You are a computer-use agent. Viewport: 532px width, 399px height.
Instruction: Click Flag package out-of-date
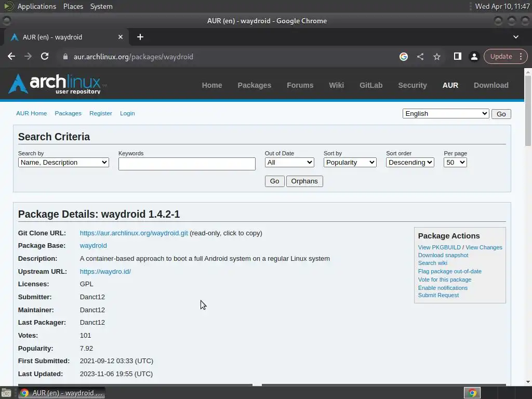tap(449, 271)
